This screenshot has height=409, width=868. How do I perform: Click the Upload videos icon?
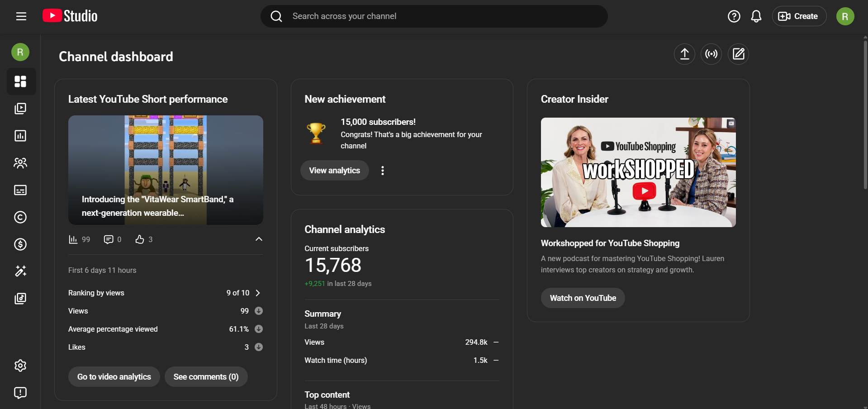tap(684, 54)
